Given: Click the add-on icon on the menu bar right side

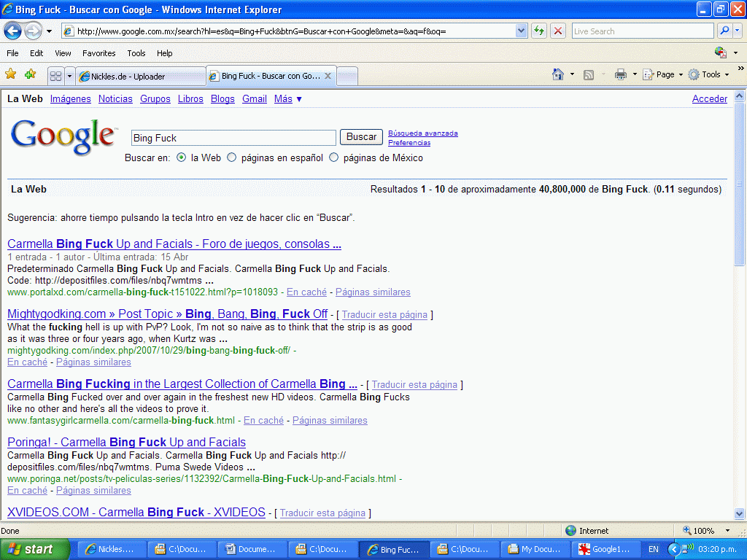Looking at the screenshot, I should tap(720, 52).
